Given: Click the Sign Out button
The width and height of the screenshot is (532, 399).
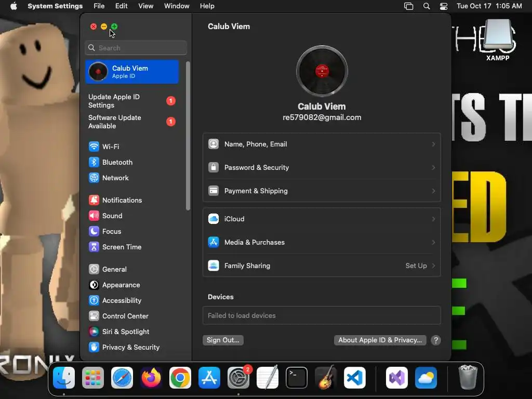Looking at the screenshot, I should 223,340.
